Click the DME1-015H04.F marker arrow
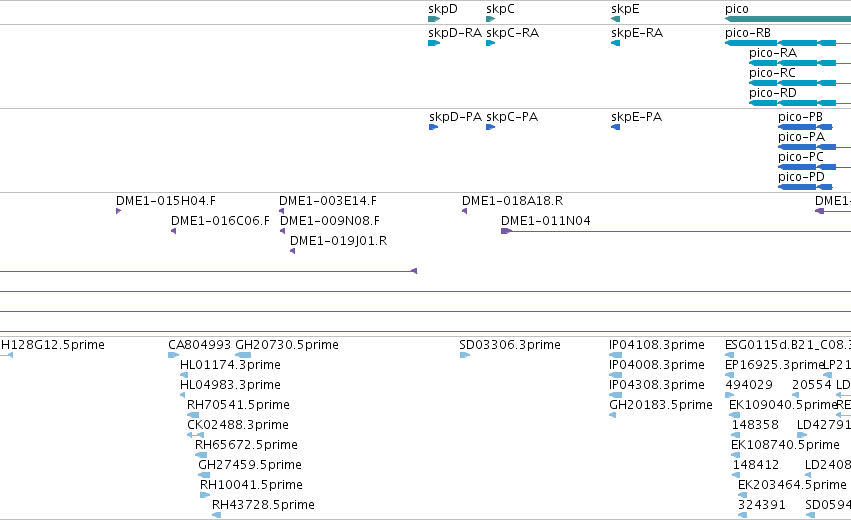The width and height of the screenshot is (851, 520). pos(118,211)
